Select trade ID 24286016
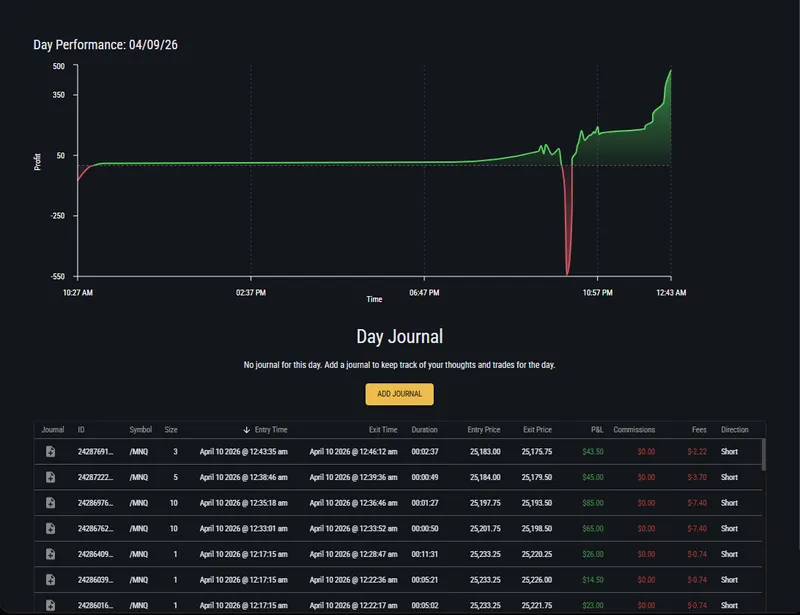Screen dimensions: 800x615 click(x=95, y=605)
